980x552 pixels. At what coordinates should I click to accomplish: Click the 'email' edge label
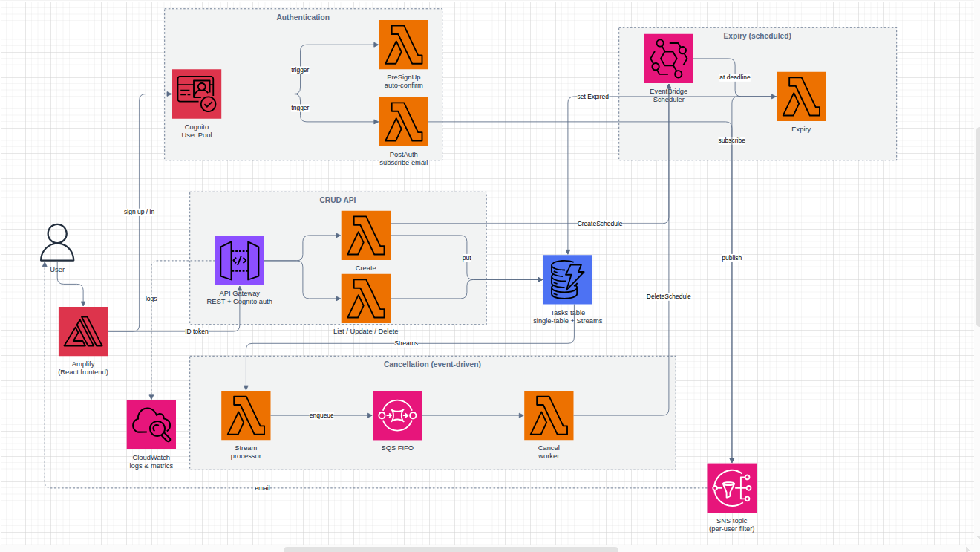click(262, 488)
